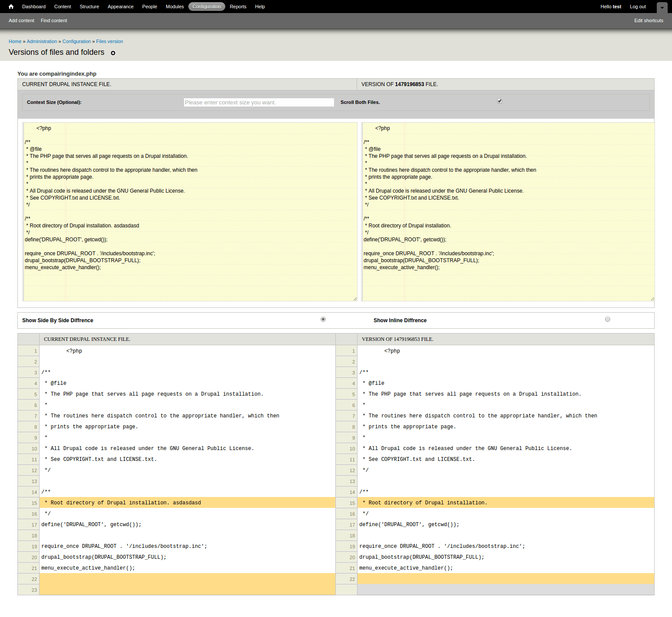
Task: Click the Find content shortcut
Action: pos(54,20)
